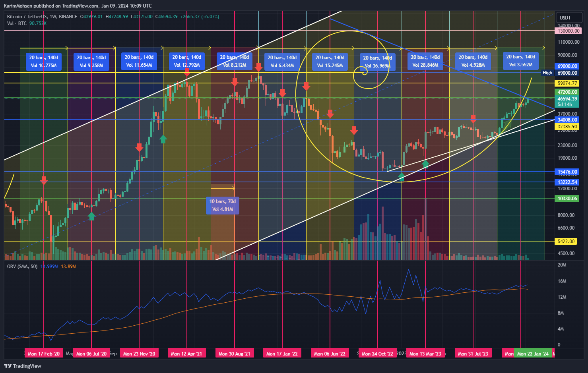Click the blue 15476.00 price label
Screen dimensions: 588x373
click(x=567, y=172)
